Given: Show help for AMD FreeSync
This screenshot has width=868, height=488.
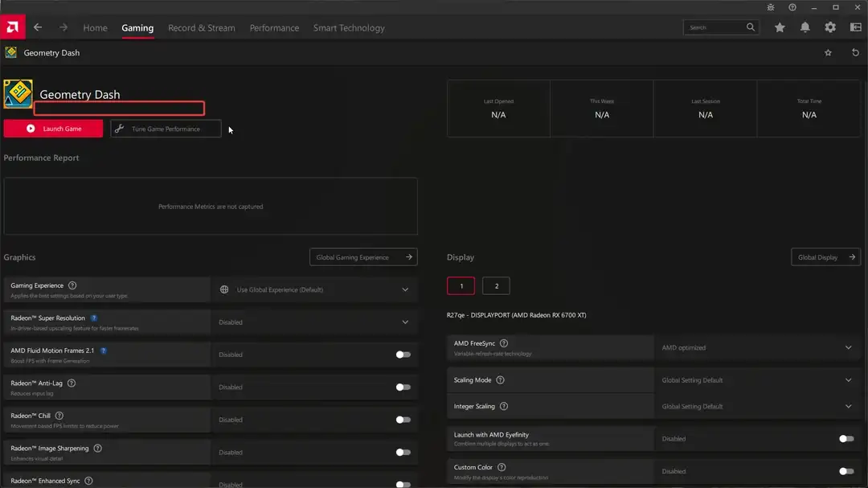Looking at the screenshot, I should [x=504, y=343].
